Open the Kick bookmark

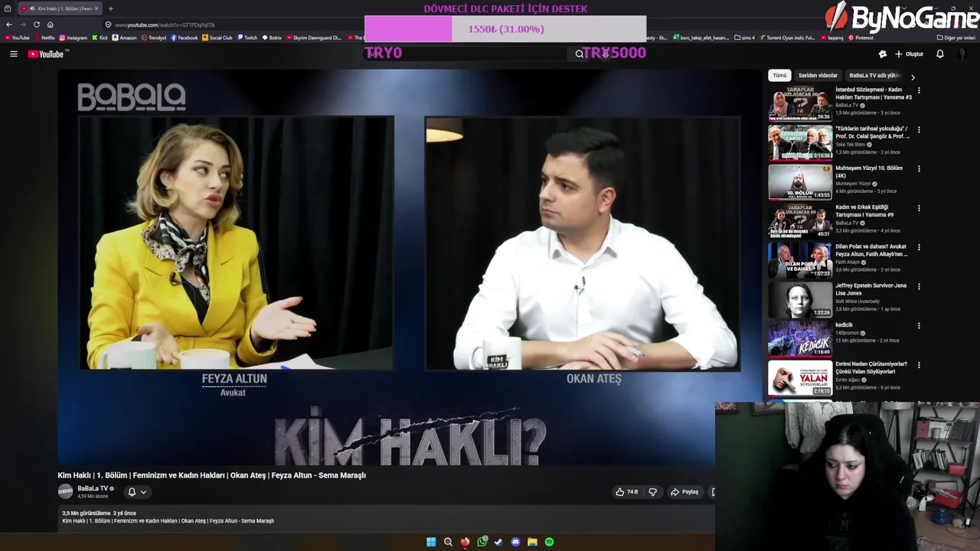point(100,37)
